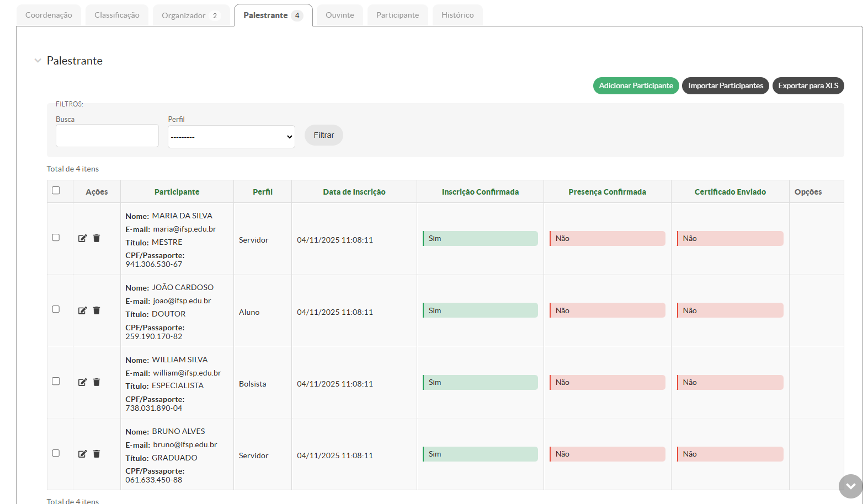Select the WILLIAM SILVA row checkbox

pos(56,381)
